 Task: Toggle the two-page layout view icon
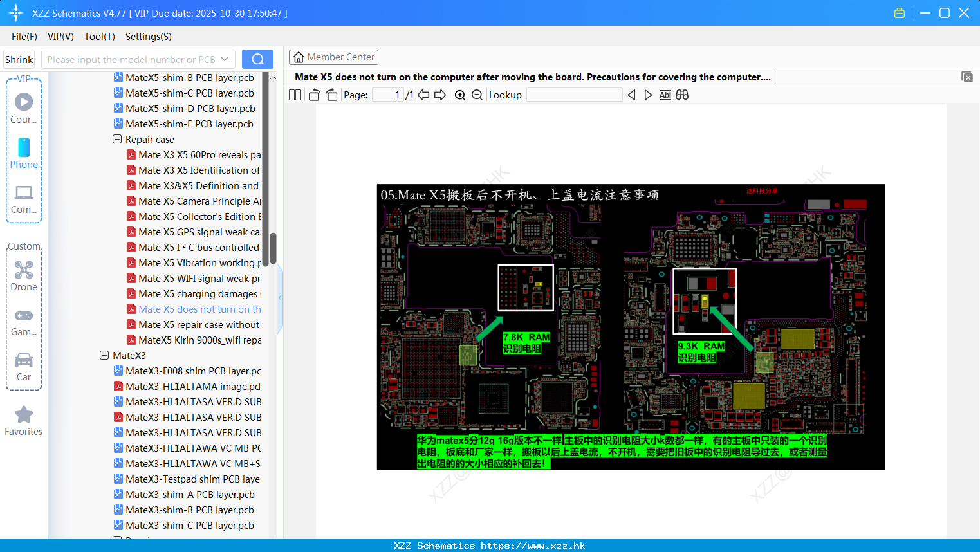coord(295,95)
